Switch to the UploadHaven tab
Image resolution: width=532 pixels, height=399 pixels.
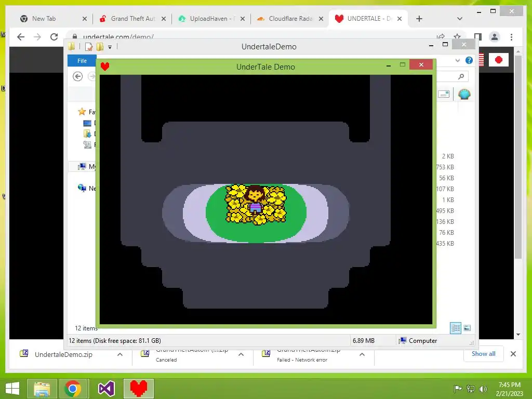click(211, 19)
